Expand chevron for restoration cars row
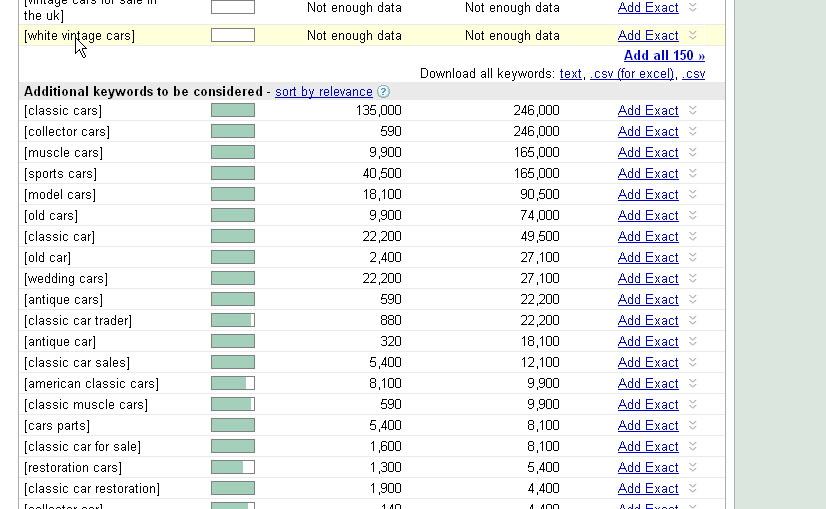 click(692, 467)
